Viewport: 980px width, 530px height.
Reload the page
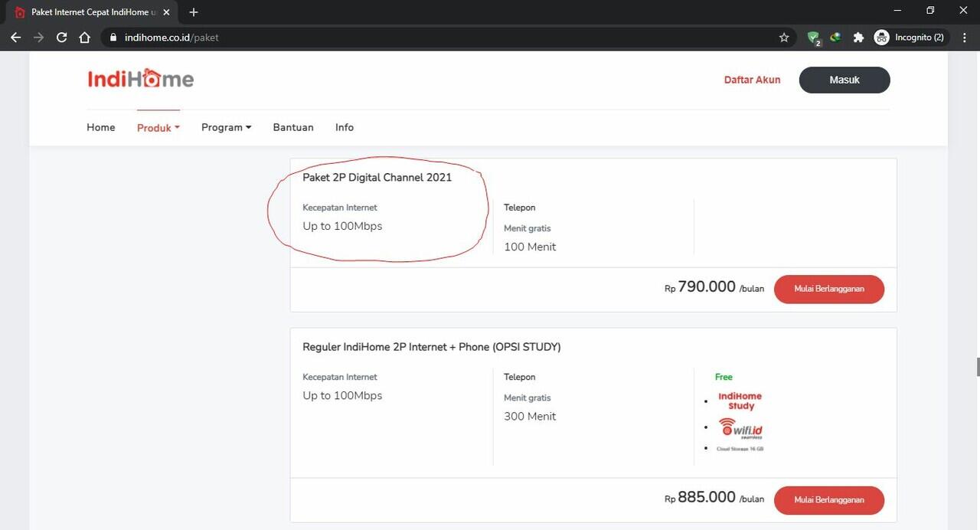pyautogui.click(x=62, y=38)
